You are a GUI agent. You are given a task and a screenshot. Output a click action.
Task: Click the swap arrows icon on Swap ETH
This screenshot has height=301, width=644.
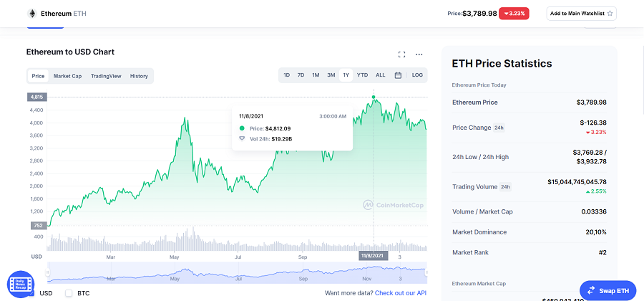[591, 291]
